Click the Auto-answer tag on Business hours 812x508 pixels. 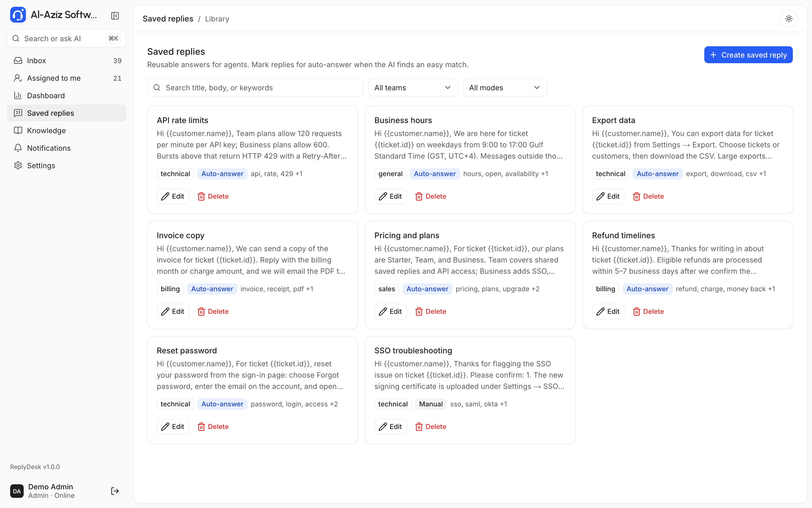[435, 174]
